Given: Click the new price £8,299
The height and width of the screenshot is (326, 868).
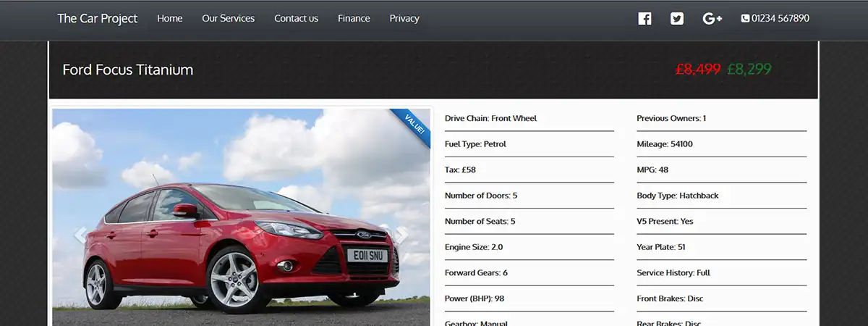Looking at the screenshot, I should (749, 70).
